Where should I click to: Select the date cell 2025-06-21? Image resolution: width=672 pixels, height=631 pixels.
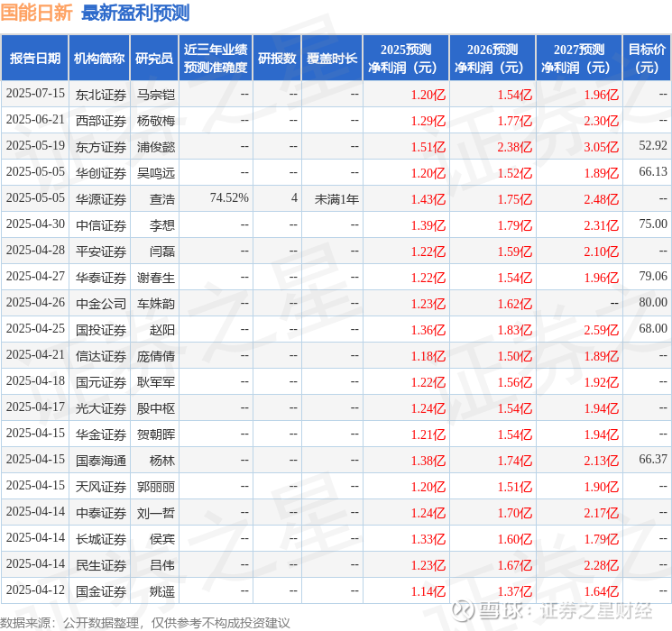pos(35,120)
